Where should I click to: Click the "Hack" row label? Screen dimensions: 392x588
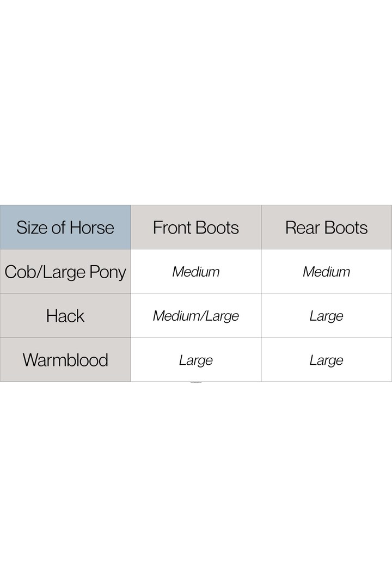65,316
